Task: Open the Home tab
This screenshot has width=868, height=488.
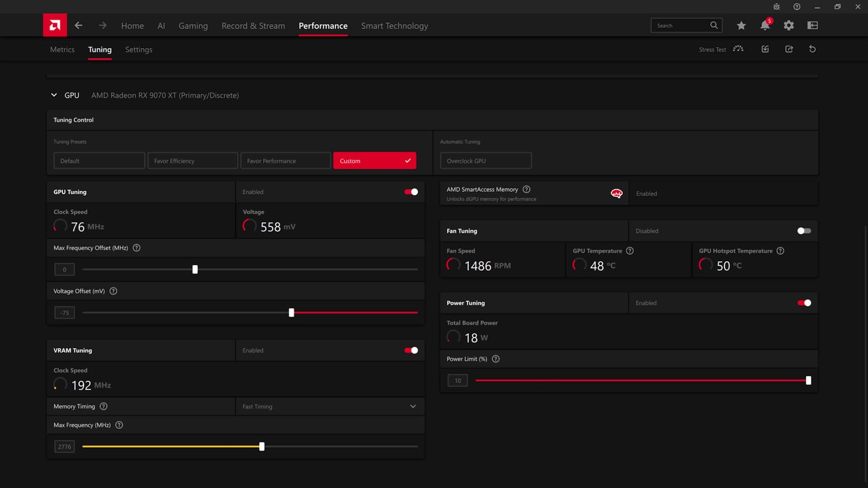Action: pyautogui.click(x=132, y=25)
